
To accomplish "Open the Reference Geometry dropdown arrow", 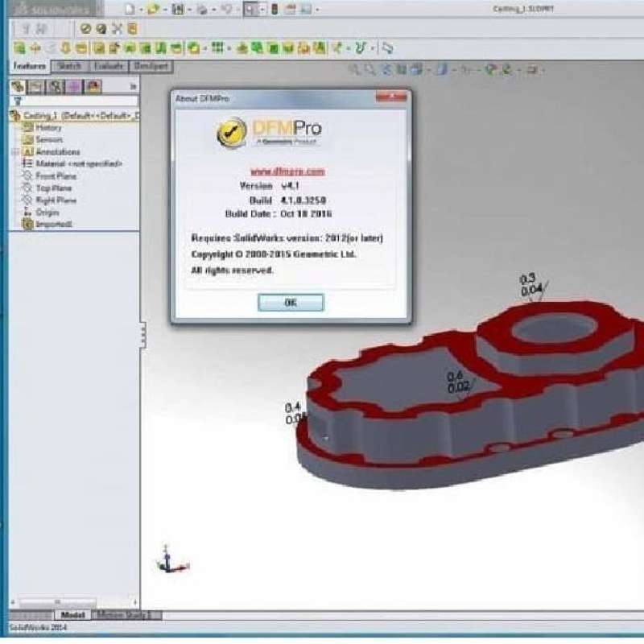I will coord(349,49).
